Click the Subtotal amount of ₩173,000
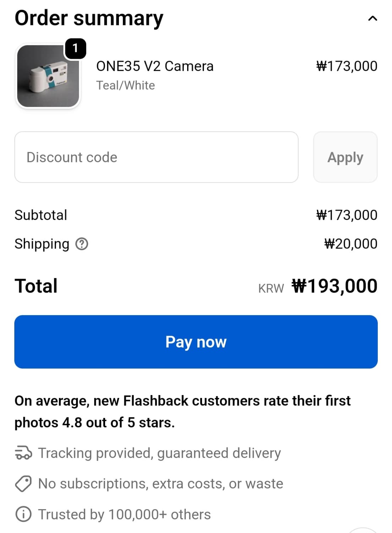Screen dimensions: 392x533 tap(346, 215)
